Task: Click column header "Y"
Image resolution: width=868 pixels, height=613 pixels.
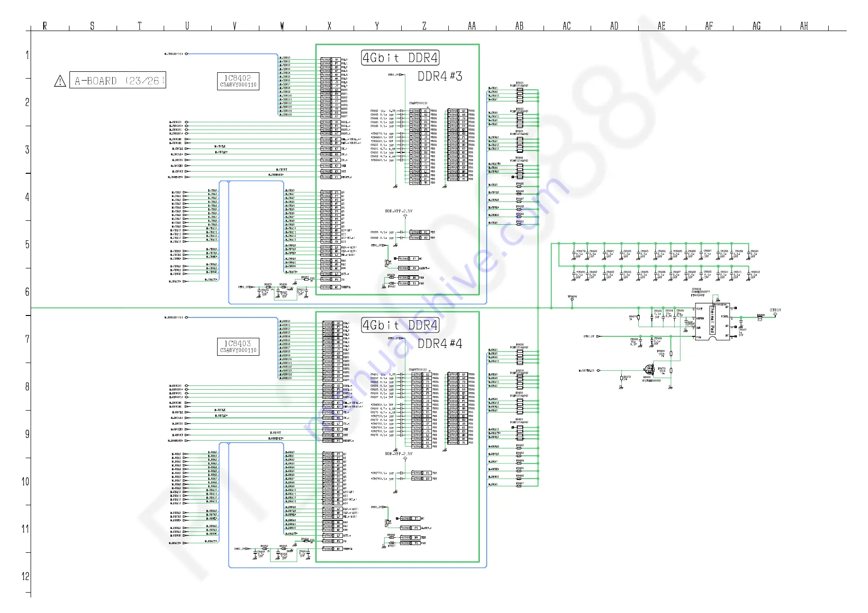Action: click(377, 26)
